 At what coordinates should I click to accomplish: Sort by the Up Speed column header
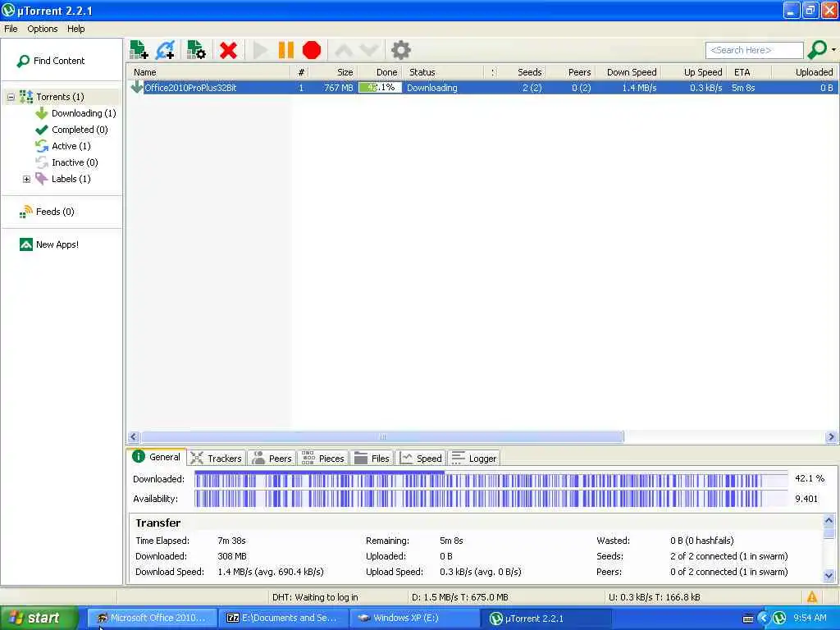(x=694, y=72)
